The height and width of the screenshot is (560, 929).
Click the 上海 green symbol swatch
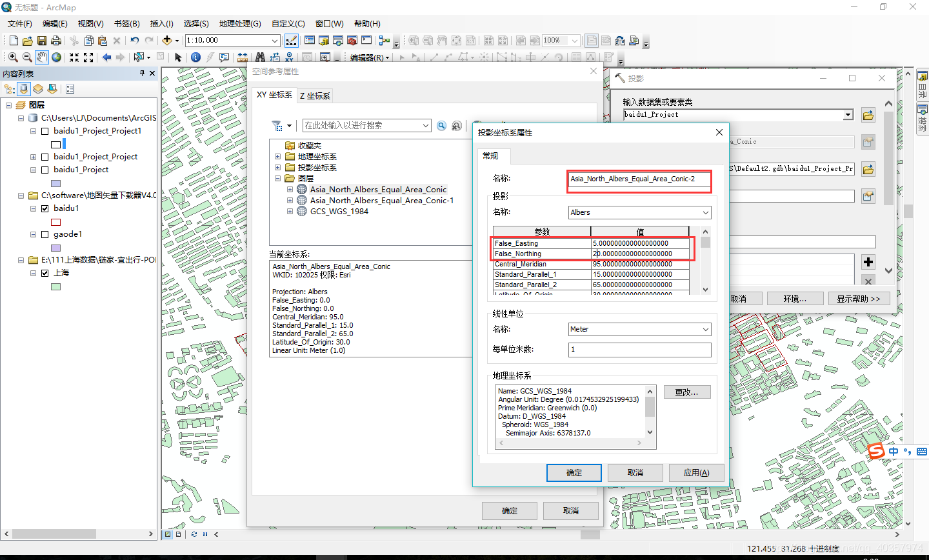tap(56, 286)
